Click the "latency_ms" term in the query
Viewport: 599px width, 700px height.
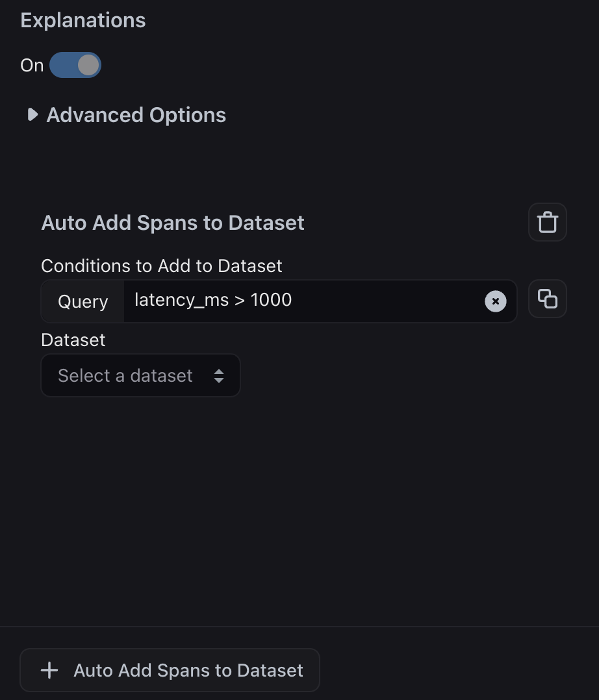pos(181,300)
